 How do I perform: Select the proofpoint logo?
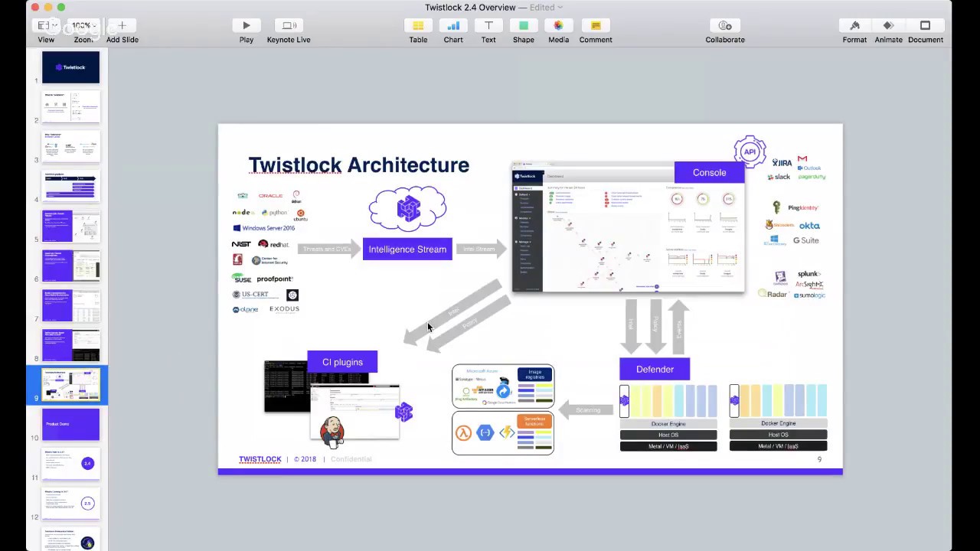coord(275,279)
